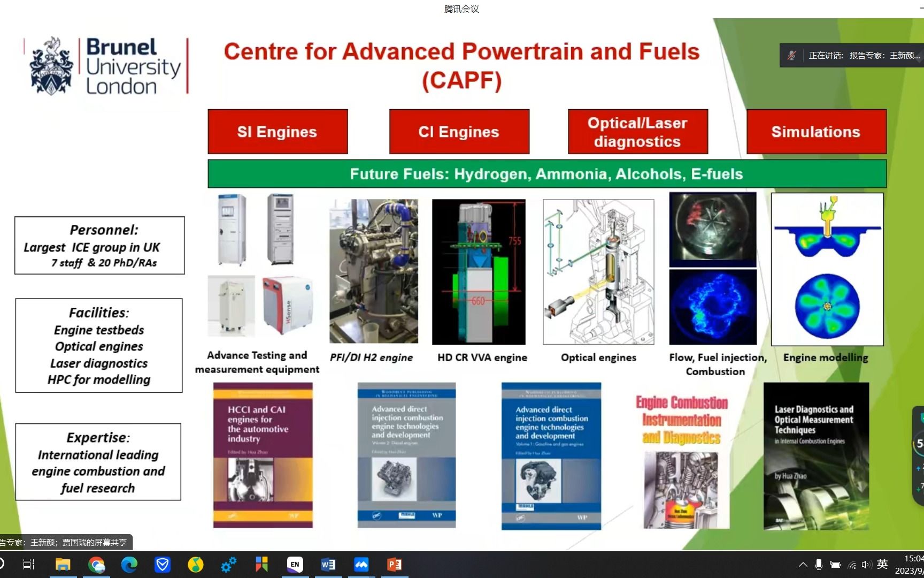The image size is (924, 578).
Task: Click the HSense red equipment photo
Action: click(288, 305)
